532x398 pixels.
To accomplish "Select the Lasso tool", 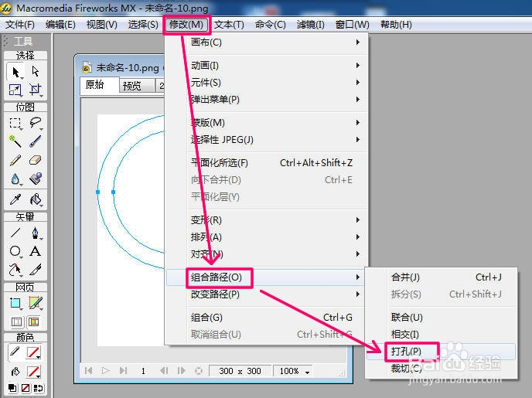I will coord(35,123).
